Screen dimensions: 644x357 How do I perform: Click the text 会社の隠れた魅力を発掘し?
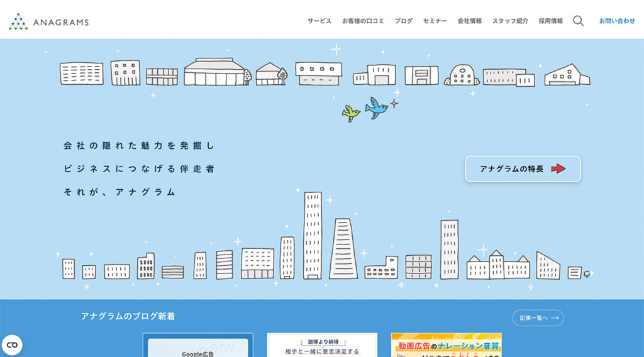tap(139, 146)
